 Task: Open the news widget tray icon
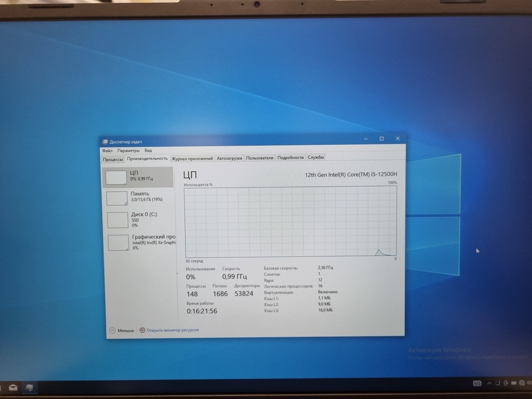coord(477,384)
